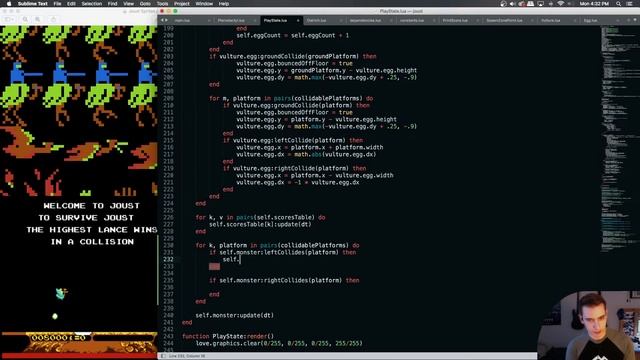Open the Edit menu

pos(71,4)
